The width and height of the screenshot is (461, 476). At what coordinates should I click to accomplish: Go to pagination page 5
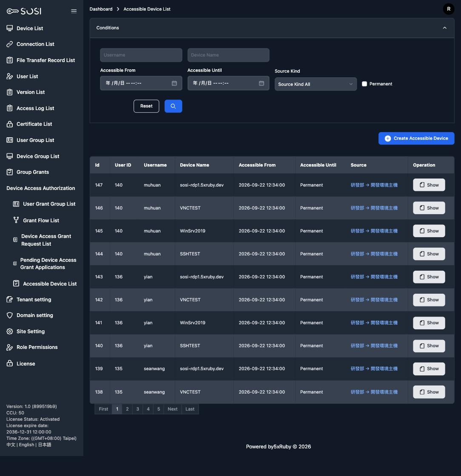point(159,409)
